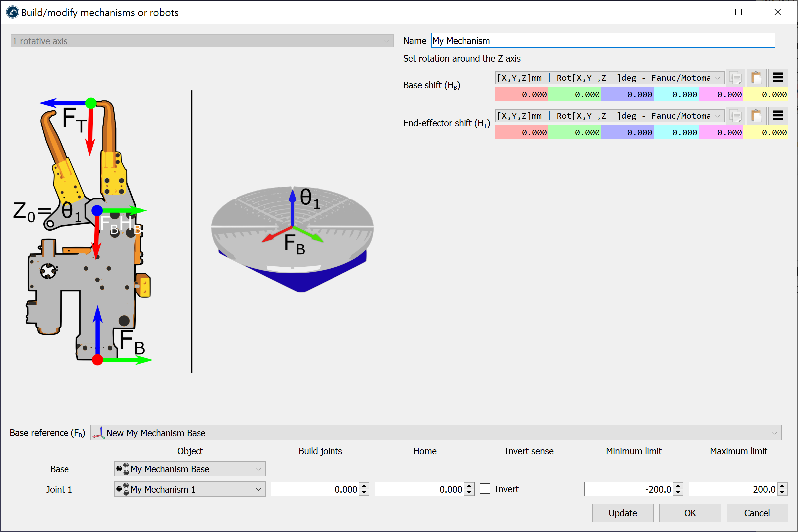Increase the Joint 1 maximum limit
Screen dimensions: 798x532
[782, 486]
